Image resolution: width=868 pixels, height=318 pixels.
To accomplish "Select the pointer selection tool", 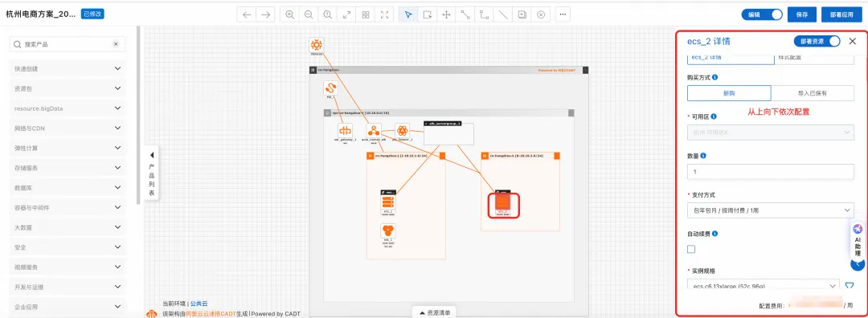I will [x=408, y=14].
